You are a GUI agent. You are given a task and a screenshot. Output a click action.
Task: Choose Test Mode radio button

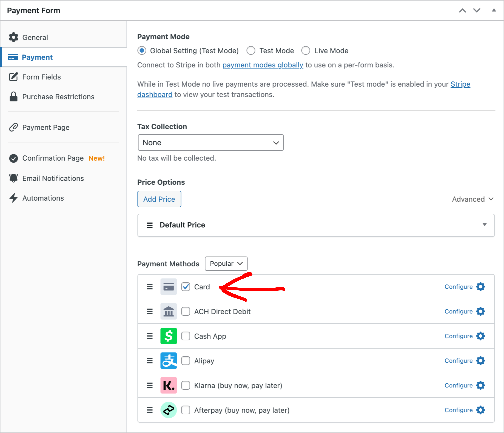(x=251, y=51)
